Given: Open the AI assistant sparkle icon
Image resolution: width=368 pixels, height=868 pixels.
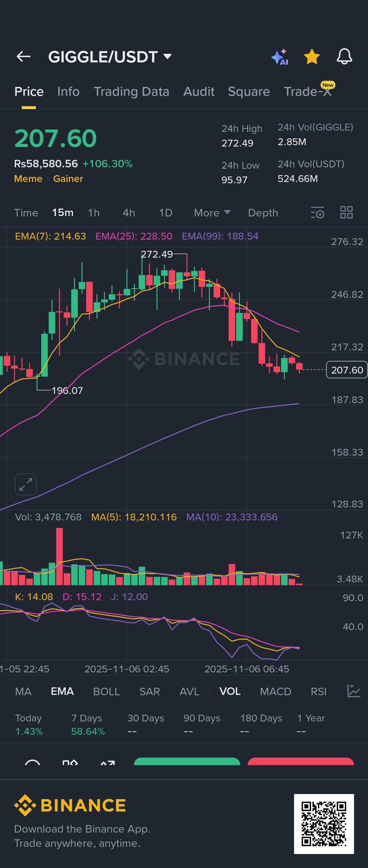Looking at the screenshot, I should [280, 57].
